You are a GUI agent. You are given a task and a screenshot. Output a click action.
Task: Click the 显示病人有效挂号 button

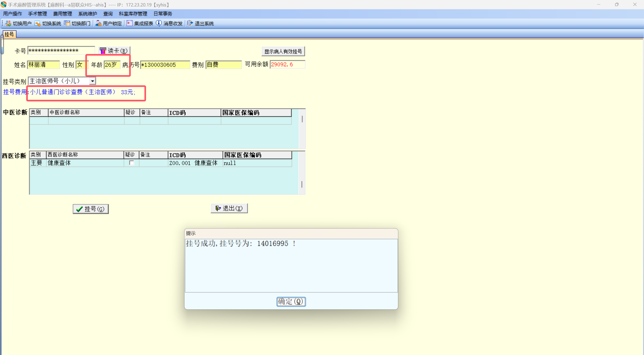[x=283, y=51]
